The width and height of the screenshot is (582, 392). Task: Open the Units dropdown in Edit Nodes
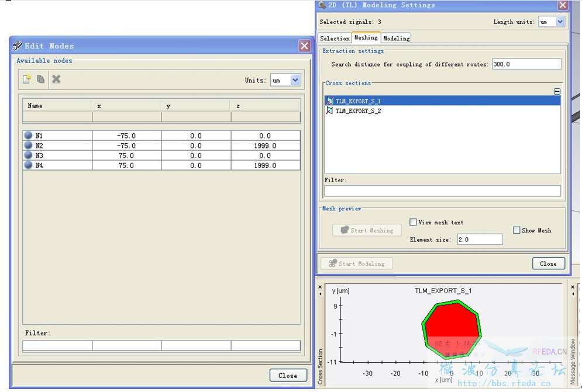click(295, 80)
